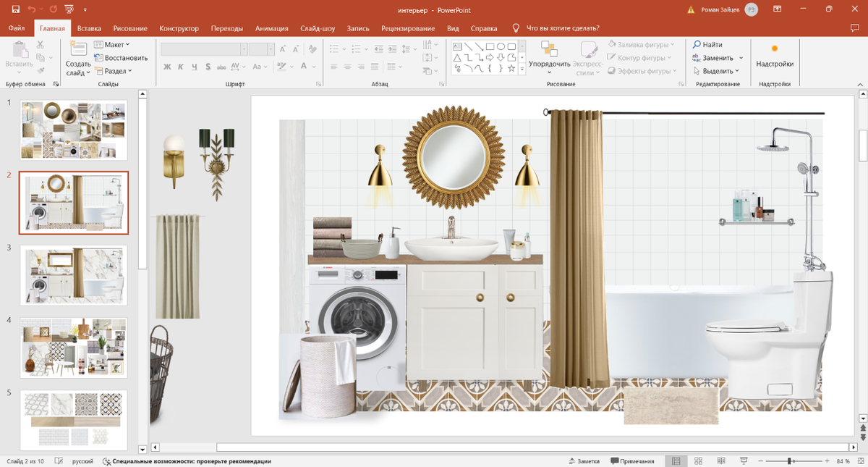Open the font size dropdown

pyautogui.click(x=271, y=50)
